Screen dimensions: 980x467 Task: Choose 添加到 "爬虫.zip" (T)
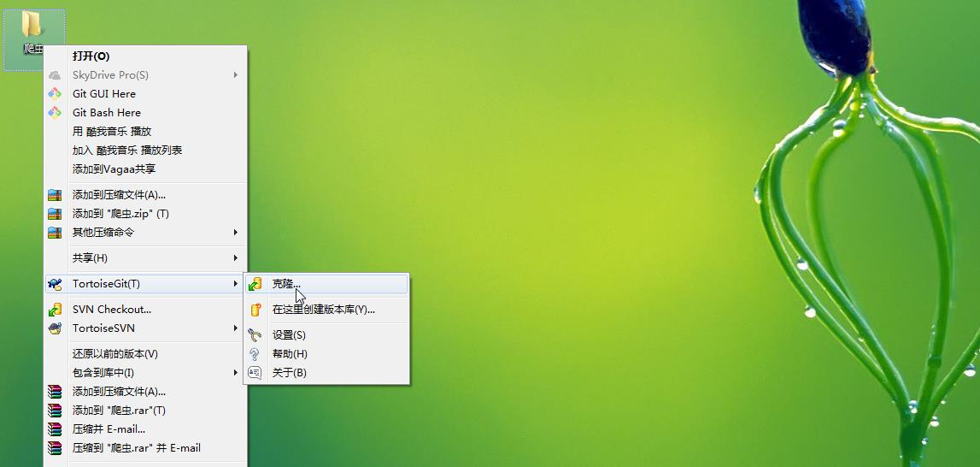145,214
